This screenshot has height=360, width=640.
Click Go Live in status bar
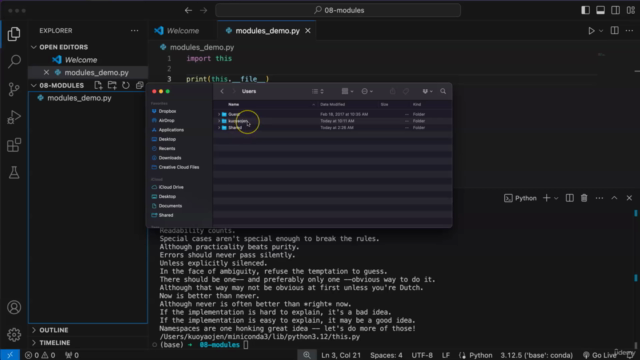tap(600, 355)
